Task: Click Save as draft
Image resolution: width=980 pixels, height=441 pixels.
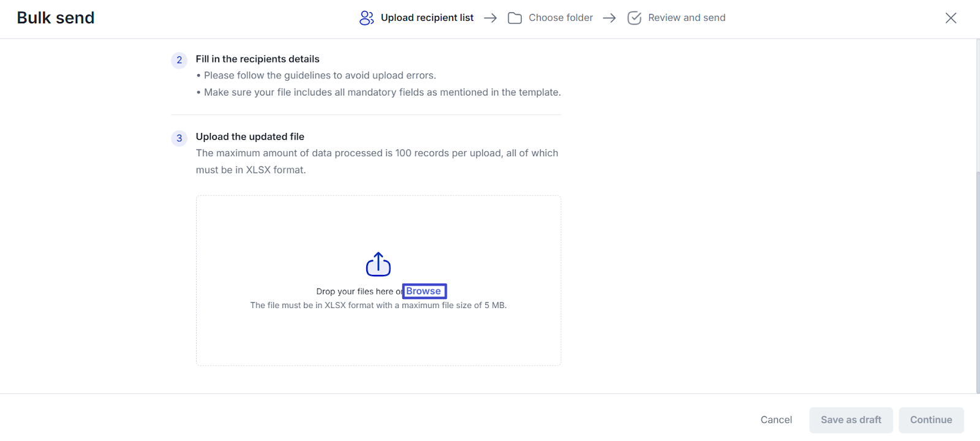Action: (851, 420)
